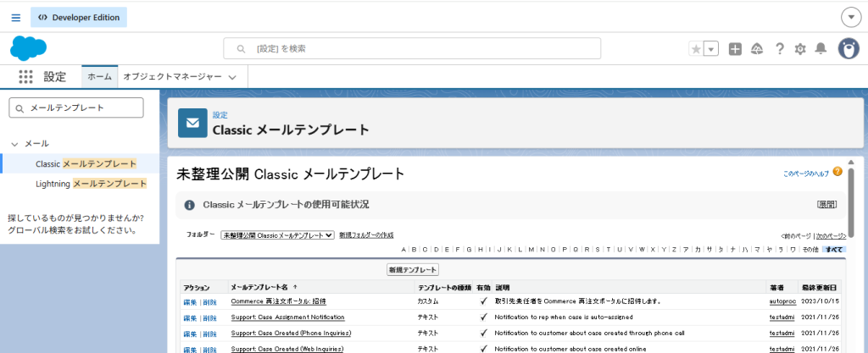Click the text 'Notification to rep when case is auto-assigned'
The height and width of the screenshot is (353, 868).
pos(564,317)
